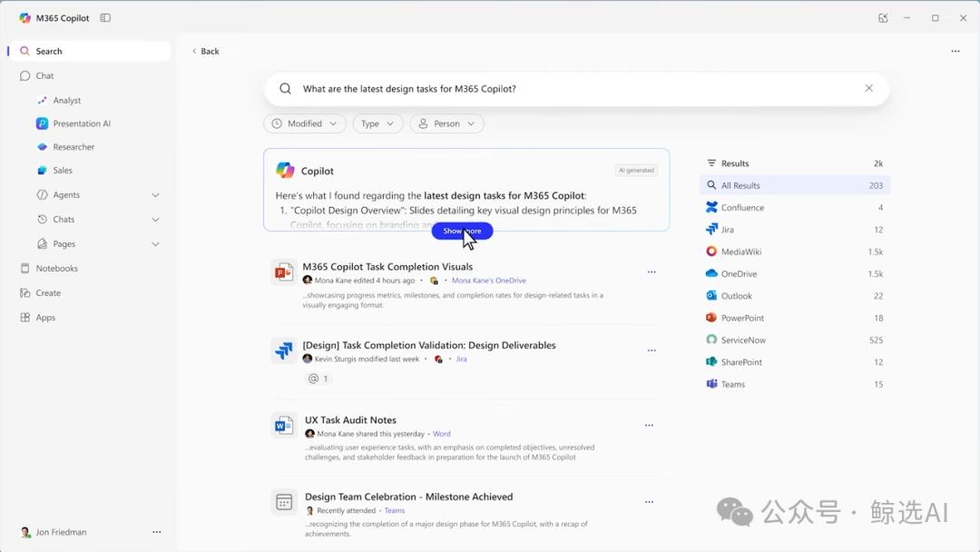Click the Show more button
Image resolution: width=980 pixels, height=552 pixels.
click(x=462, y=231)
